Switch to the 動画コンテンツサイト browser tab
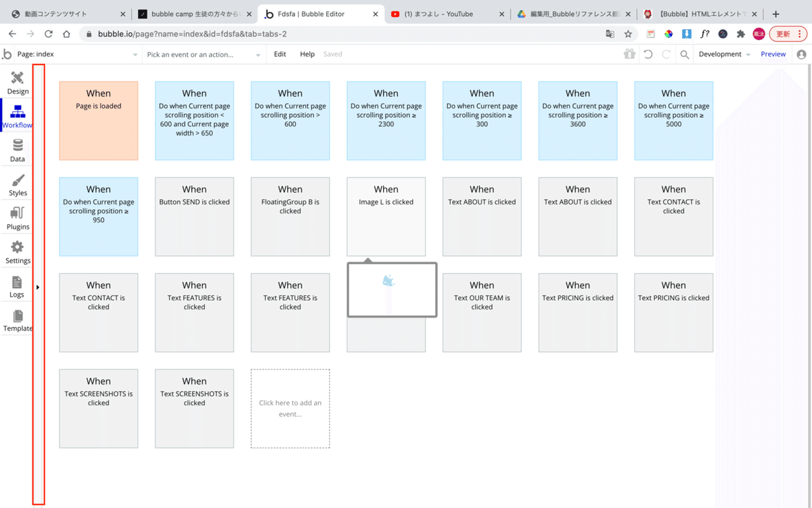 click(68, 14)
